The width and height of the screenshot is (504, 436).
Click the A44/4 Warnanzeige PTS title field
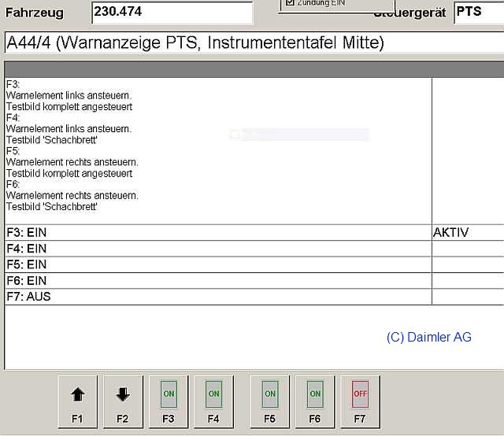252,43
